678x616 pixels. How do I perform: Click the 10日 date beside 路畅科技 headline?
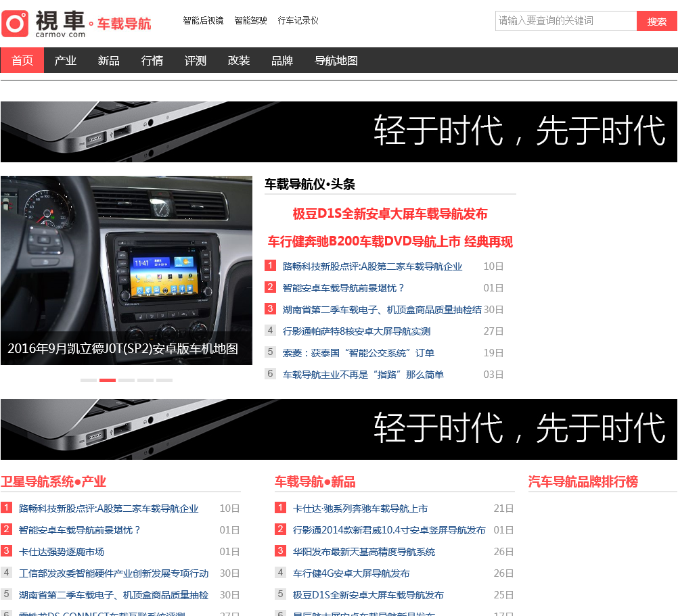point(493,266)
